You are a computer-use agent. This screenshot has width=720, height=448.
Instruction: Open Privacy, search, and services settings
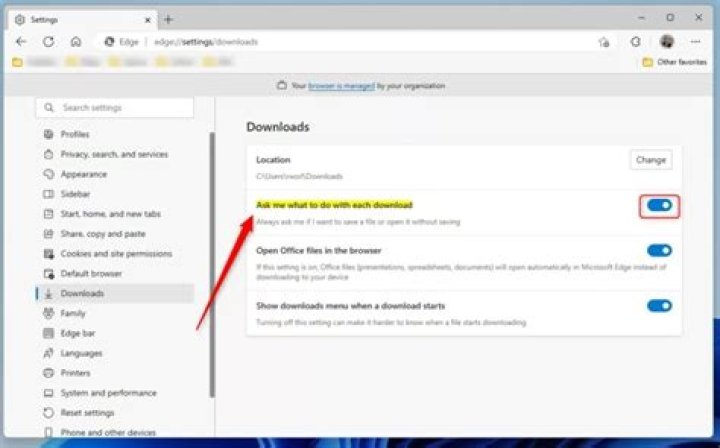[x=115, y=154]
